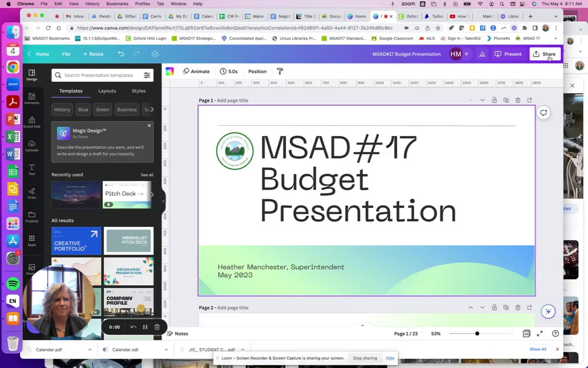Lock Page 1 with the lock icon
588x368 pixels.
pos(494,100)
